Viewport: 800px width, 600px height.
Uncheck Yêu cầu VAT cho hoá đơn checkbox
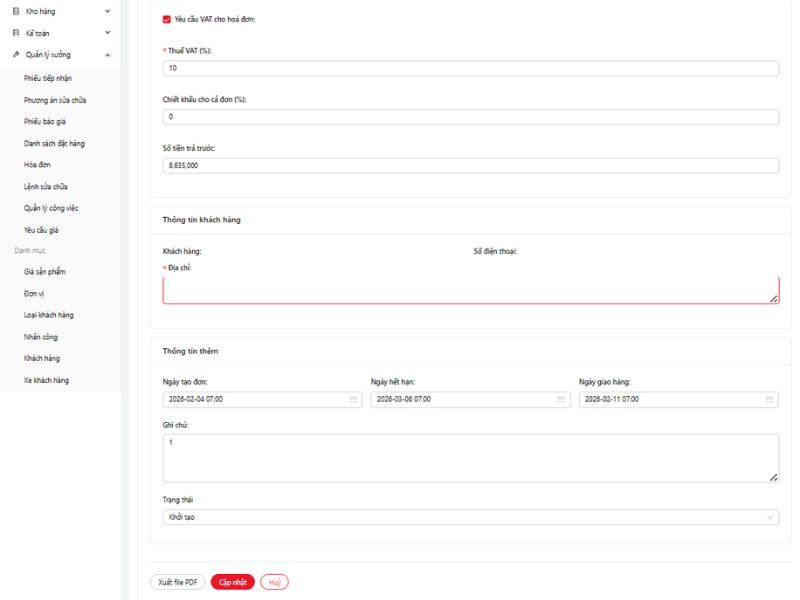(167, 19)
